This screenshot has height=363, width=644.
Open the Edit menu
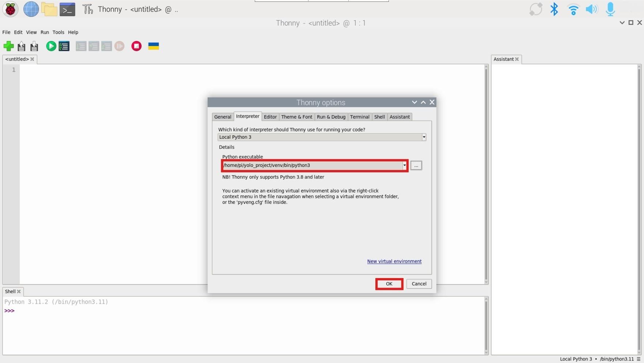18,32
